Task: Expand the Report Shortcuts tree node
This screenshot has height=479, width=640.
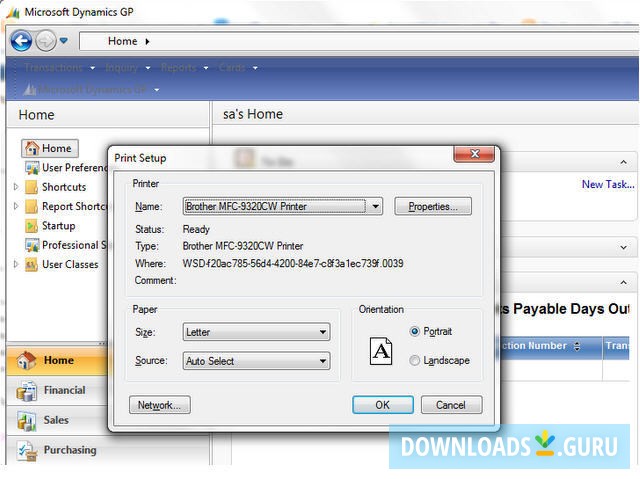Action: click(x=16, y=206)
